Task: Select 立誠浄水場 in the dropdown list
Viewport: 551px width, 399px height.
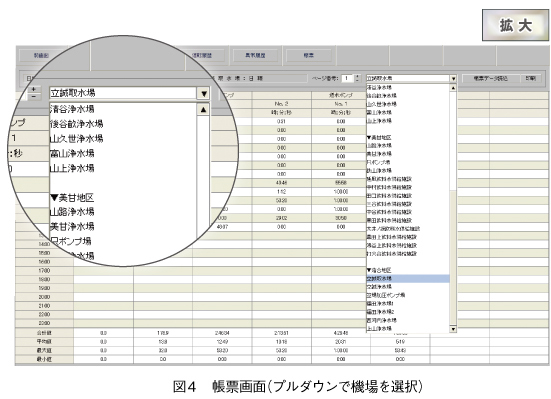Action: click(x=408, y=287)
